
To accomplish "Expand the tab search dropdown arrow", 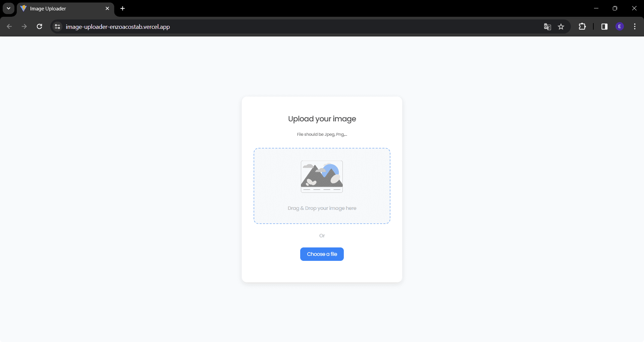I will 8,8.
